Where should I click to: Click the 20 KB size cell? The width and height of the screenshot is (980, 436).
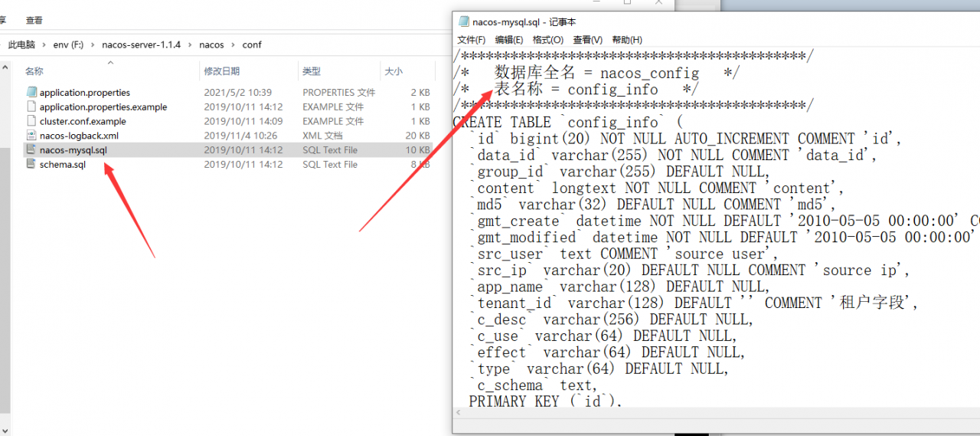pyautogui.click(x=418, y=136)
